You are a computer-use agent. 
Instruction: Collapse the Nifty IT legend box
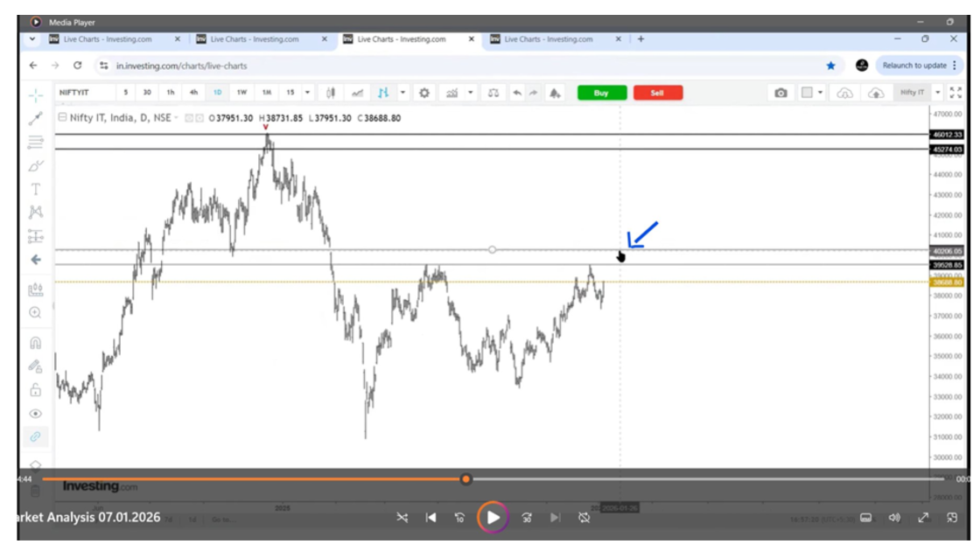[61, 118]
